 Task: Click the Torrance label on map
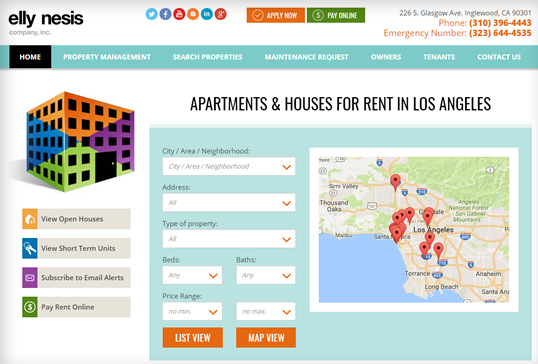[417, 273]
